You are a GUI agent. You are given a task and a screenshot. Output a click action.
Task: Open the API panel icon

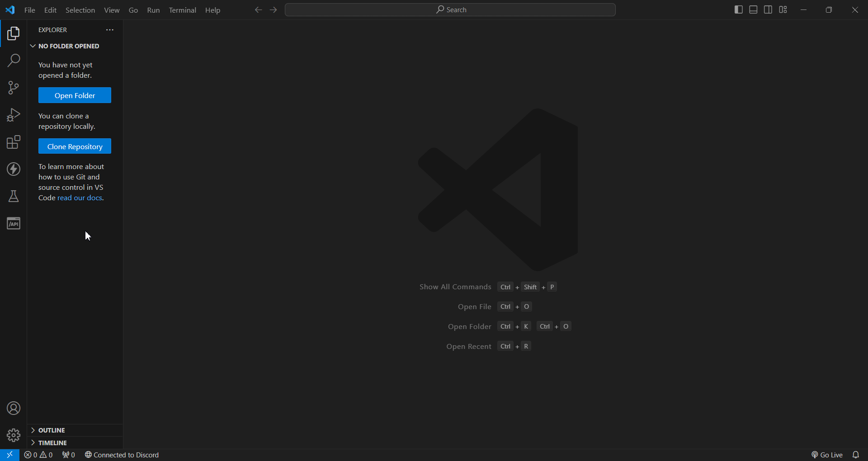(x=14, y=223)
